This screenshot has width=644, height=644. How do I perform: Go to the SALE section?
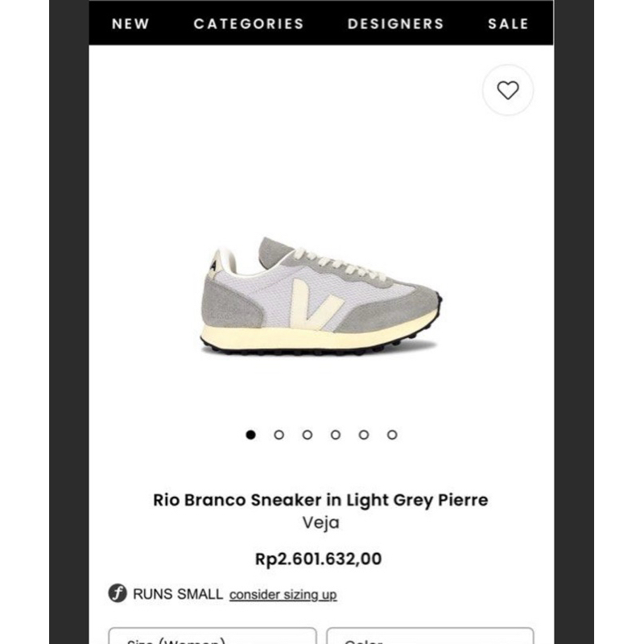(x=508, y=23)
